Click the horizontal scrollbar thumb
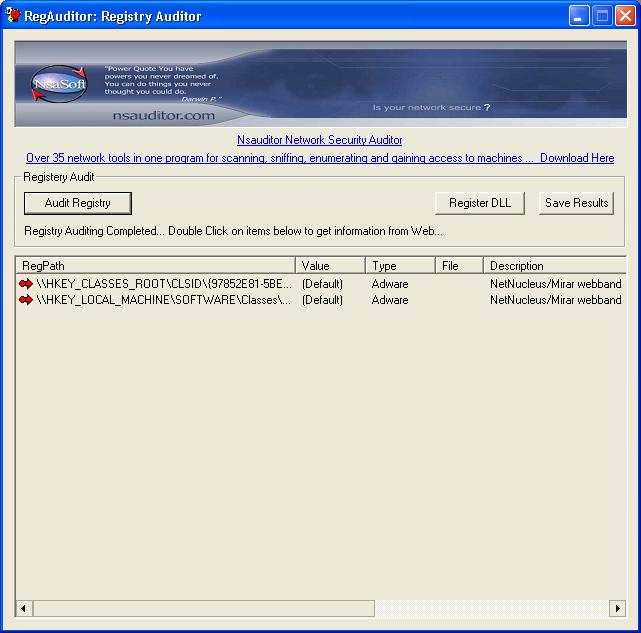The width and height of the screenshot is (641, 633). 204,608
